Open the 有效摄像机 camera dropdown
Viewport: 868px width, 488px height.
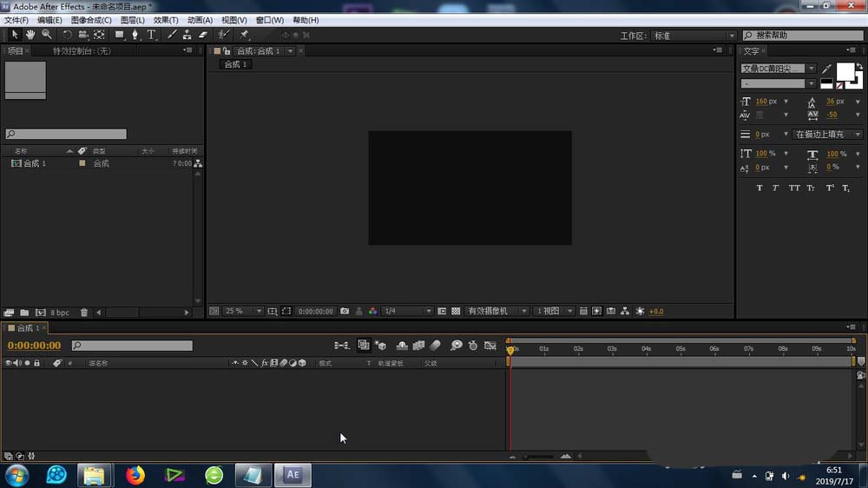(x=496, y=312)
